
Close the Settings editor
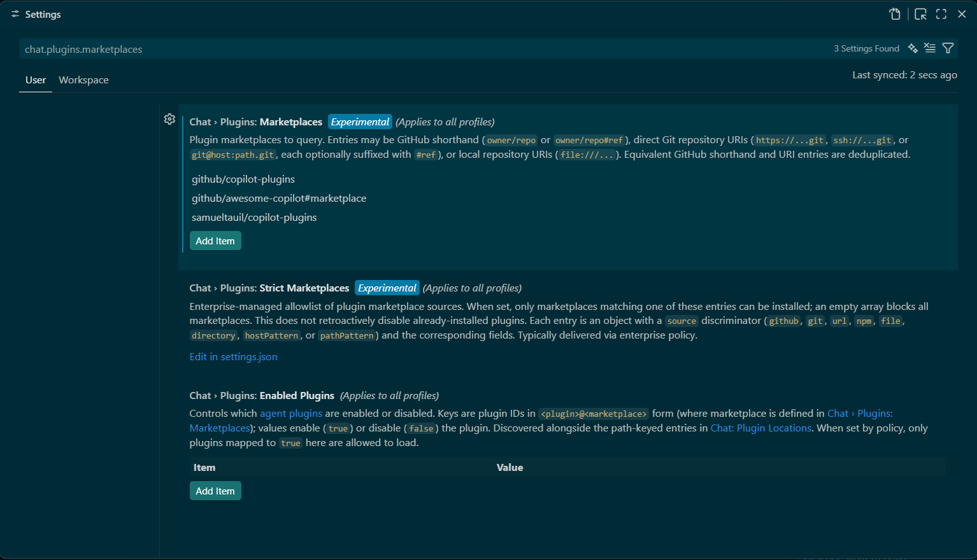pos(962,14)
